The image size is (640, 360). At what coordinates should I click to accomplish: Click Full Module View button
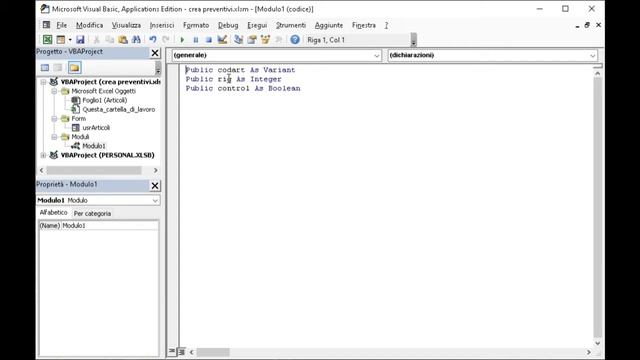pyautogui.click(x=182, y=351)
